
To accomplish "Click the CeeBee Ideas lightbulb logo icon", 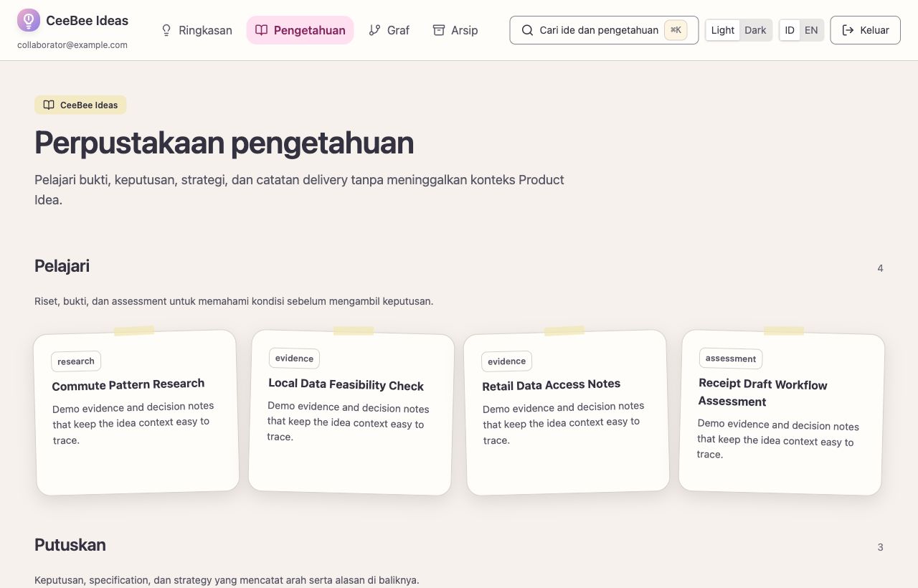I will [29, 21].
